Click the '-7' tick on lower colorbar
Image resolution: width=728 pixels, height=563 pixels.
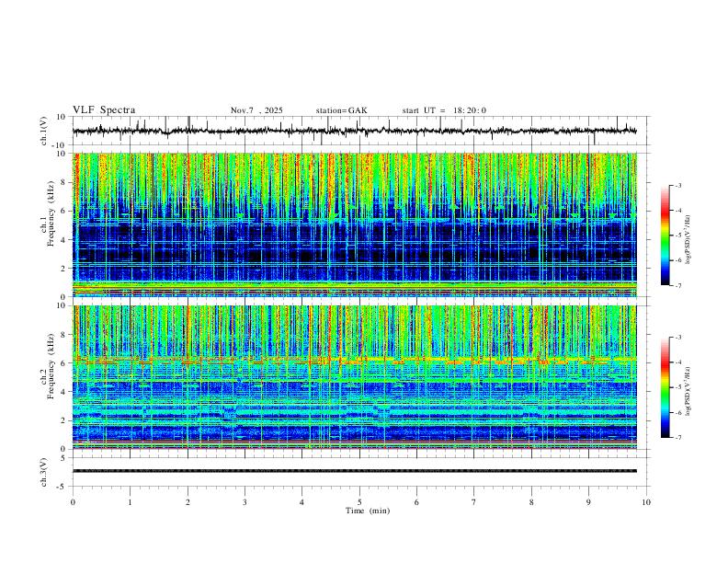(677, 438)
